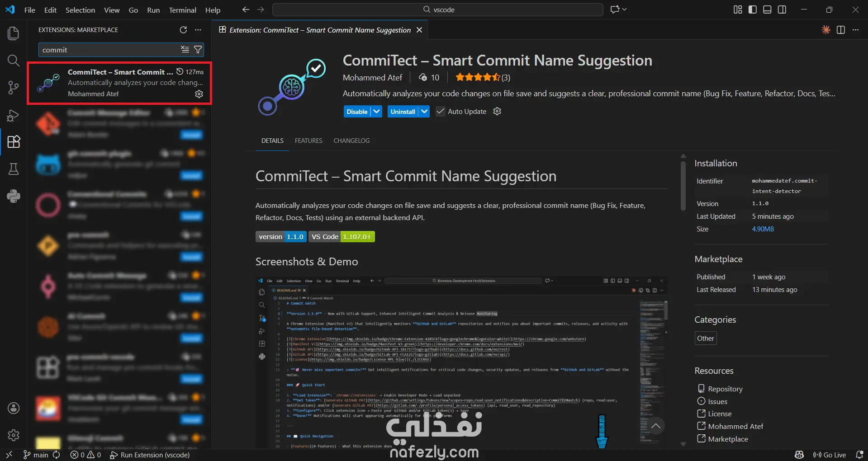
Task: Click publisher name Mohammed Atef under the title
Action: [372, 78]
